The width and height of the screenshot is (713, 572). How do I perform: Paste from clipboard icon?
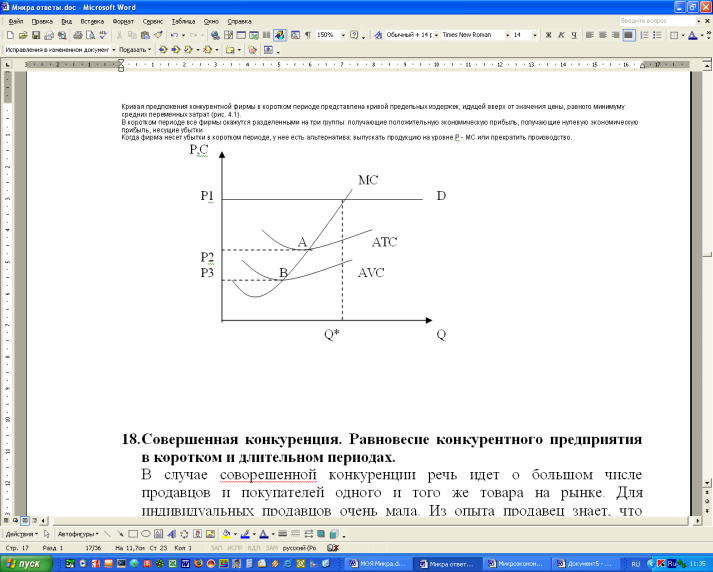click(146, 35)
